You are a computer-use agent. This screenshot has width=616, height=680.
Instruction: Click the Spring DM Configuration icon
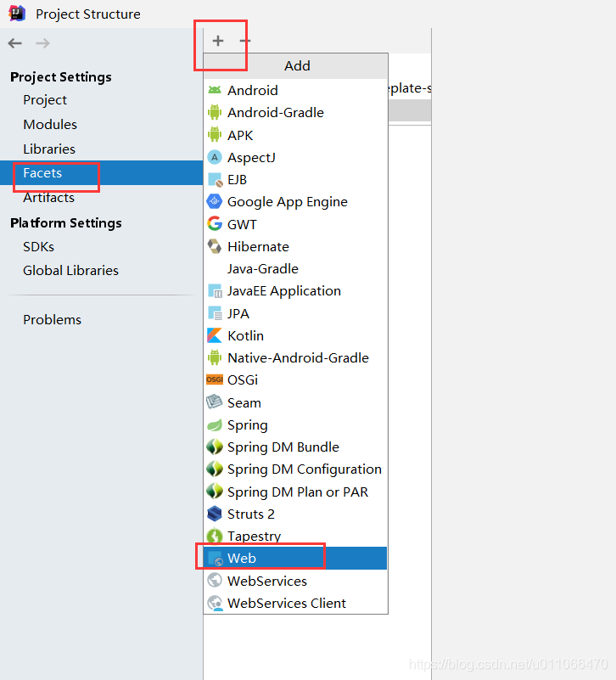(215, 469)
